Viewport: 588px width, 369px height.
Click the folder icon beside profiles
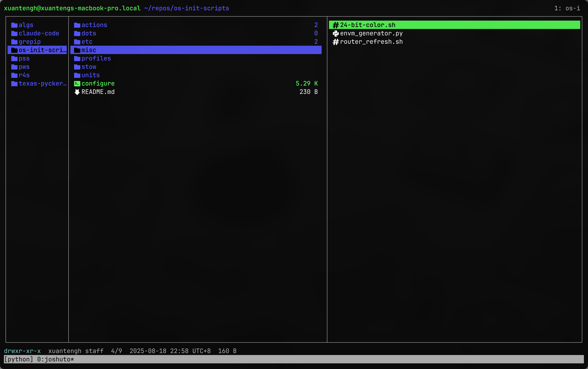(77, 59)
